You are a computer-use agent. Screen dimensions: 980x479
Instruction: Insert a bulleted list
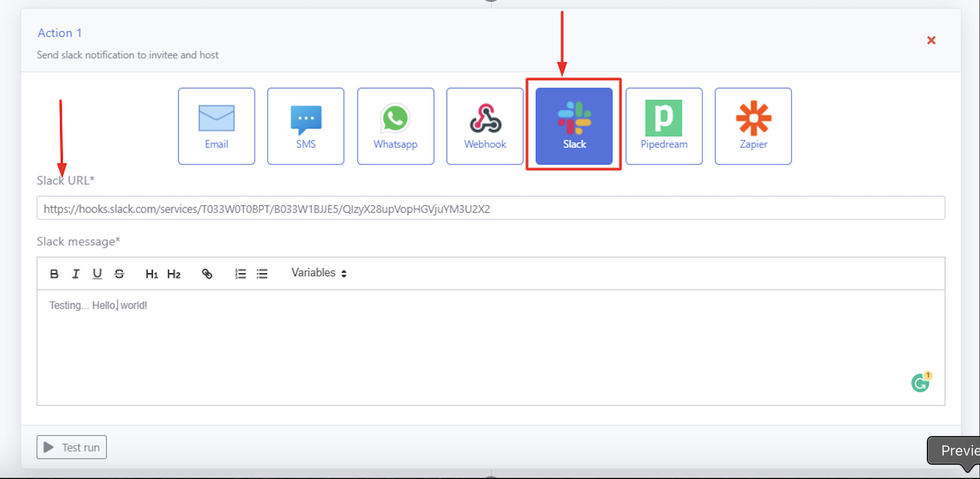click(262, 274)
